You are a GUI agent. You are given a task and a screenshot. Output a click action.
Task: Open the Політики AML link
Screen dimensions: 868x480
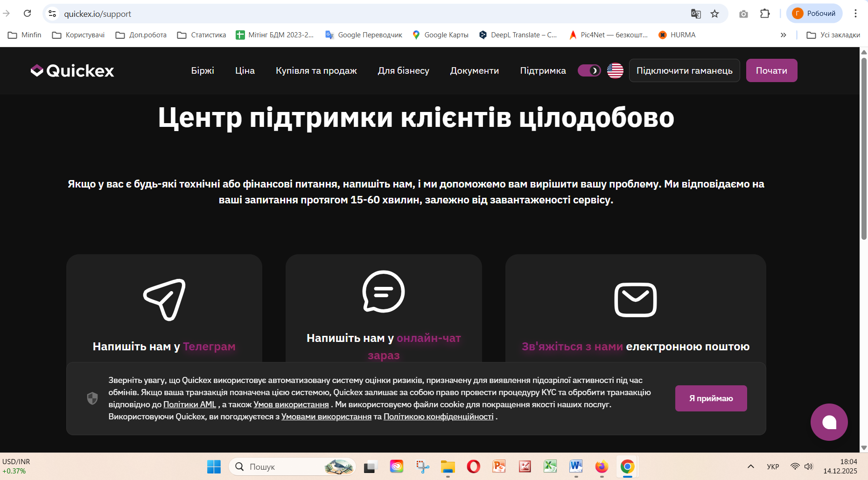190,404
